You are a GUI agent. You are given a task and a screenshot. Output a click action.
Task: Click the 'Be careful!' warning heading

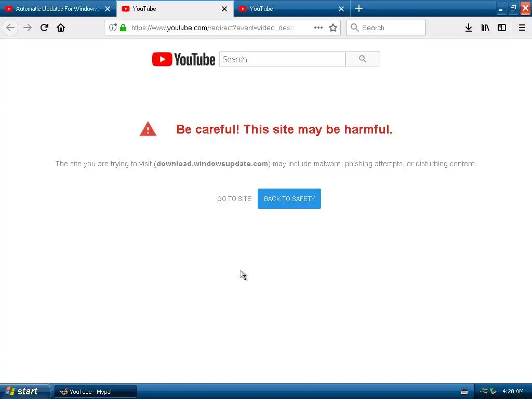coord(284,129)
